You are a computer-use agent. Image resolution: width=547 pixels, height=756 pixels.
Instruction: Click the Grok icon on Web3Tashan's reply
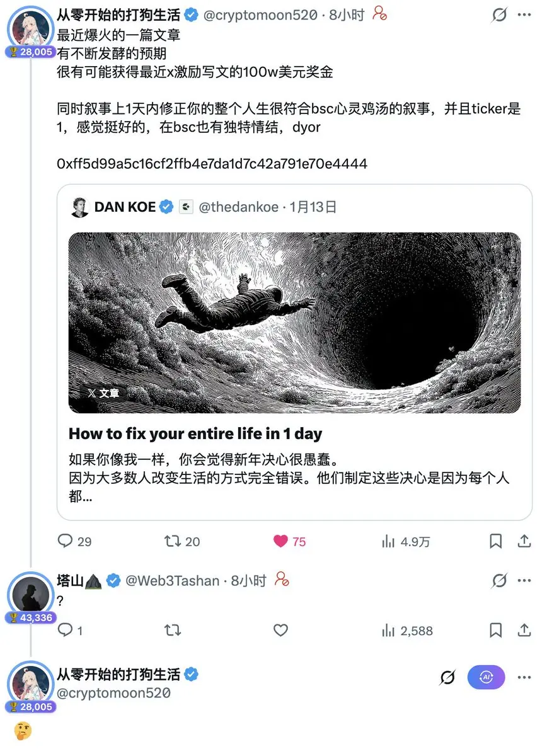[x=499, y=580]
